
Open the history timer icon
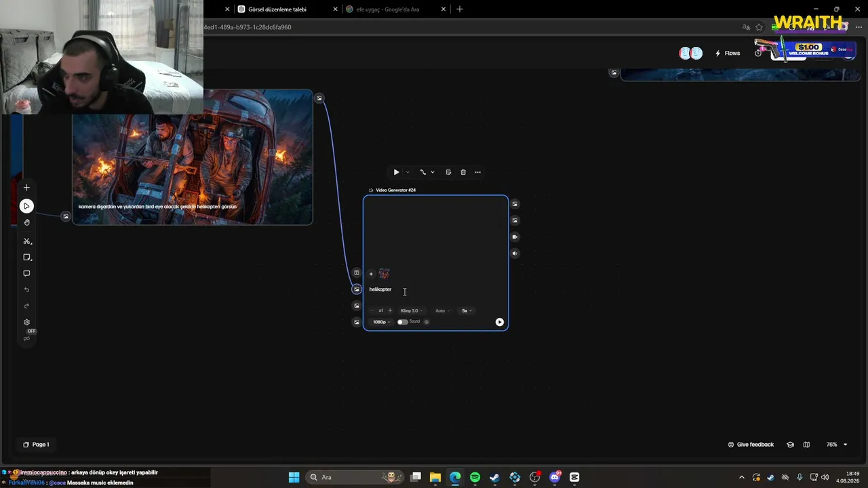(758, 54)
